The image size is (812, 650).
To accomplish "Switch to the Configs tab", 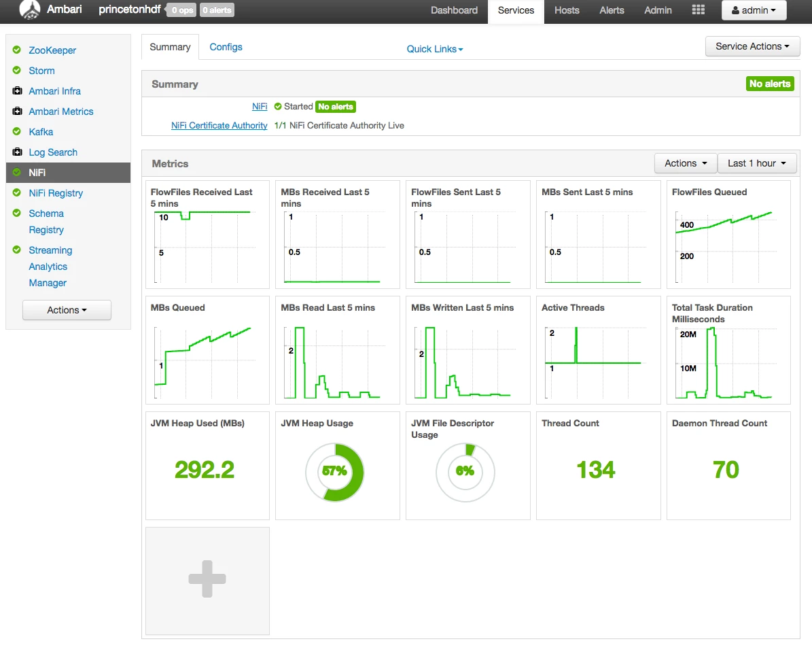I will (x=226, y=47).
